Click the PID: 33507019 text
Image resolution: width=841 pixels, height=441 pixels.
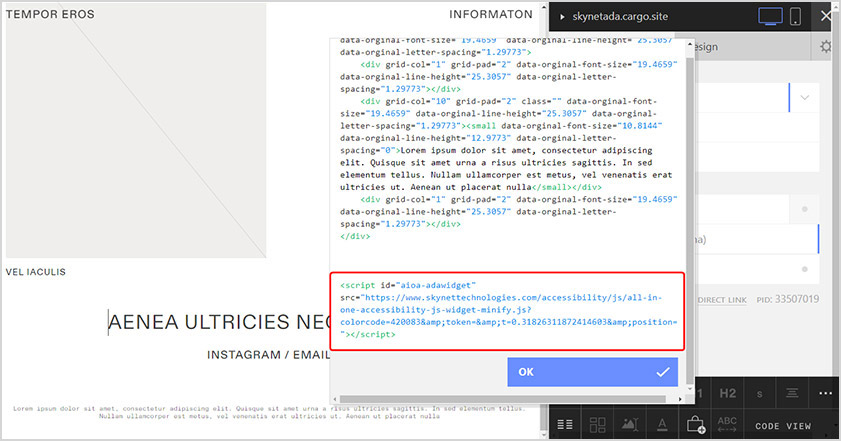tap(788, 299)
